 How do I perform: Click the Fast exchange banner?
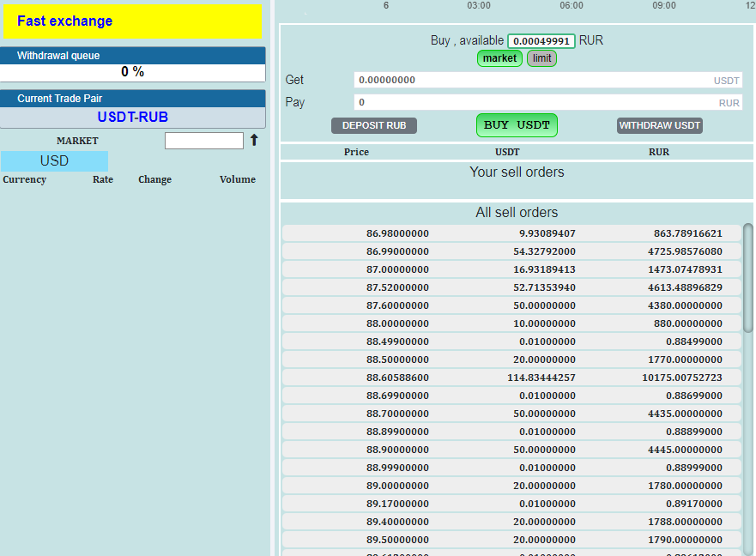(x=132, y=21)
